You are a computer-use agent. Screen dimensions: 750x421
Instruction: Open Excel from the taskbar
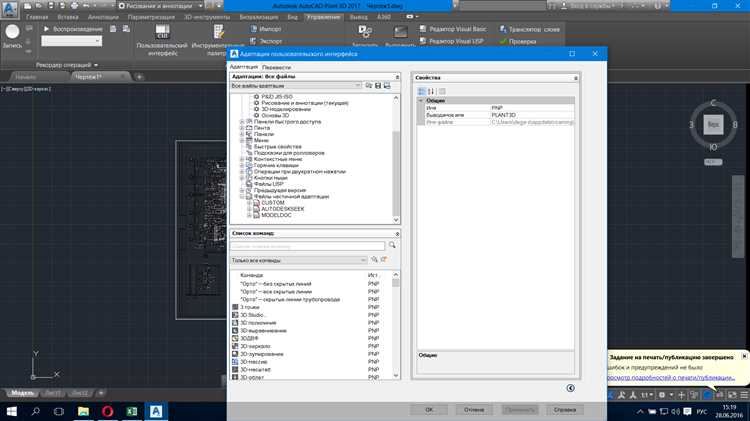pyautogui.click(x=132, y=411)
